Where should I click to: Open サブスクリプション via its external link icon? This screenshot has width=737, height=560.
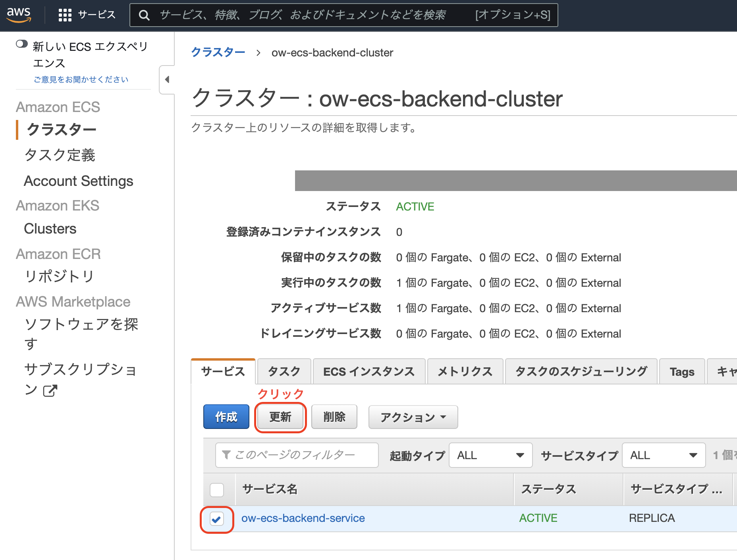coord(49,391)
